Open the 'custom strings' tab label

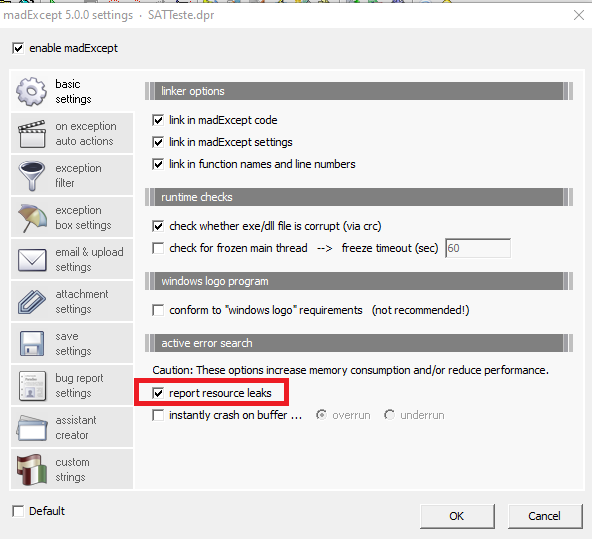point(72,470)
